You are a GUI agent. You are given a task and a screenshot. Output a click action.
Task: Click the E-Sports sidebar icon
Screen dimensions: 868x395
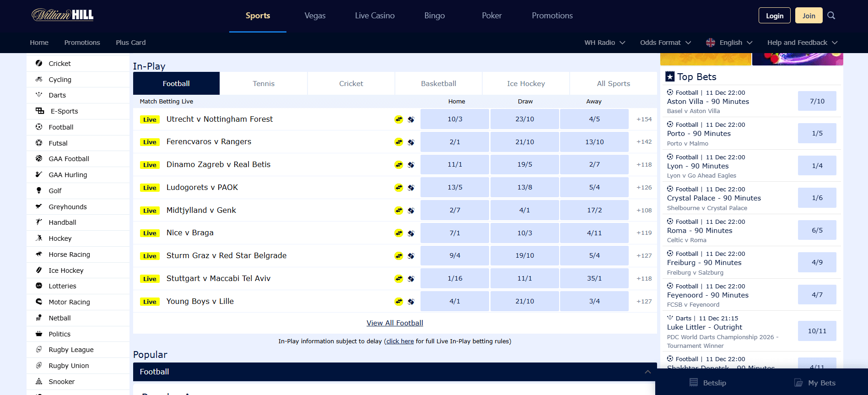click(40, 111)
